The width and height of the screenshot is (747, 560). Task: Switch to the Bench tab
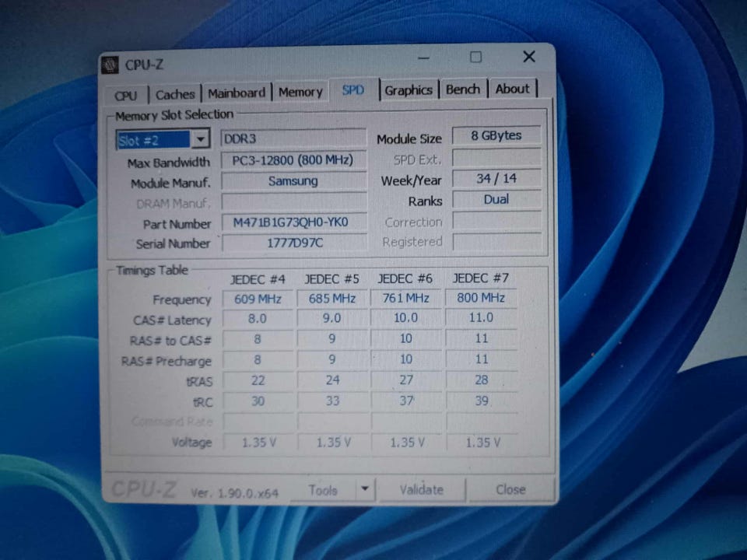coord(462,89)
